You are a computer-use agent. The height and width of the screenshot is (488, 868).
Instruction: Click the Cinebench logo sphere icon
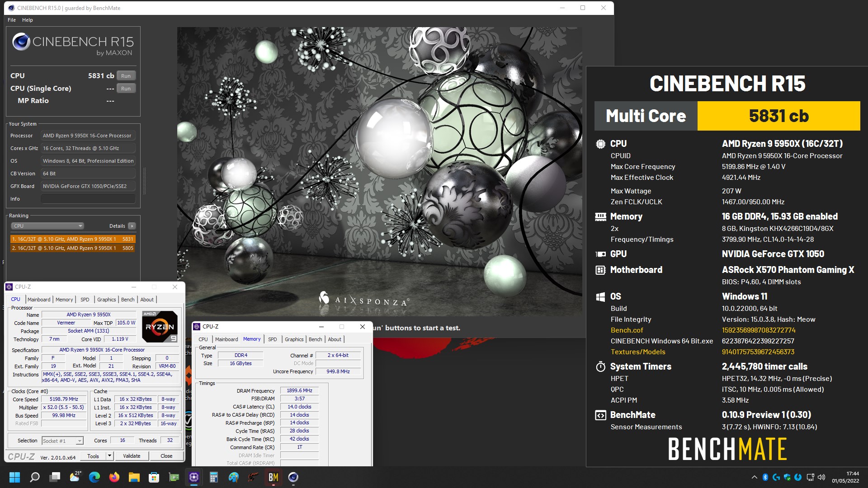pos(21,42)
